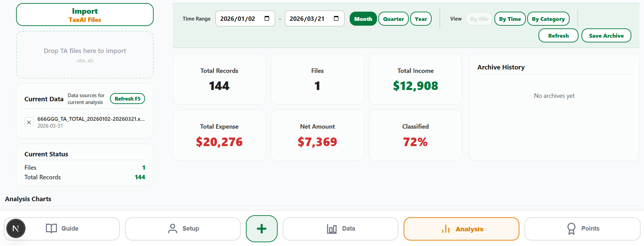Click the round N logo icon

[x=16, y=229]
